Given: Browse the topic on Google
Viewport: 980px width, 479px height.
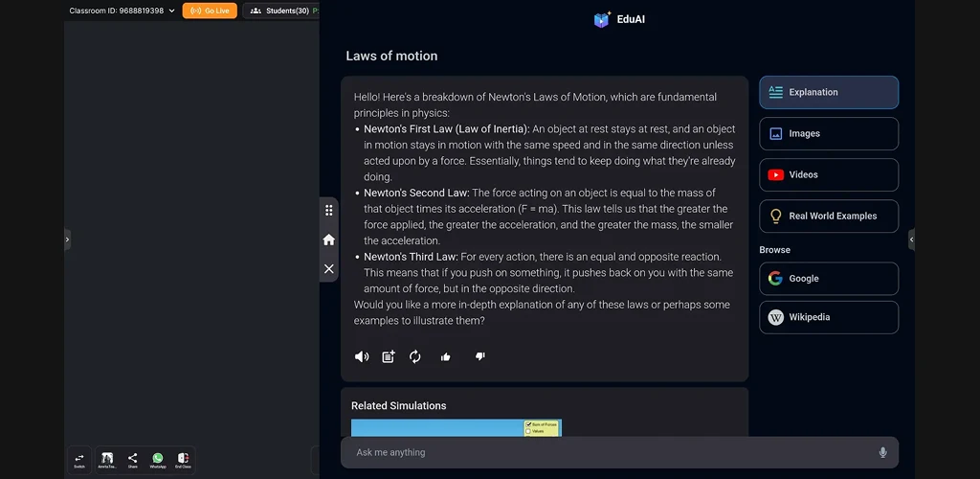Looking at the screenshot, I should coord(829,279).
